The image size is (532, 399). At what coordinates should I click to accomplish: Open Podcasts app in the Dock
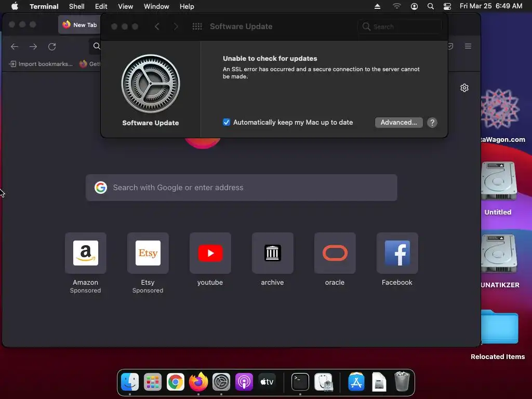244,382
